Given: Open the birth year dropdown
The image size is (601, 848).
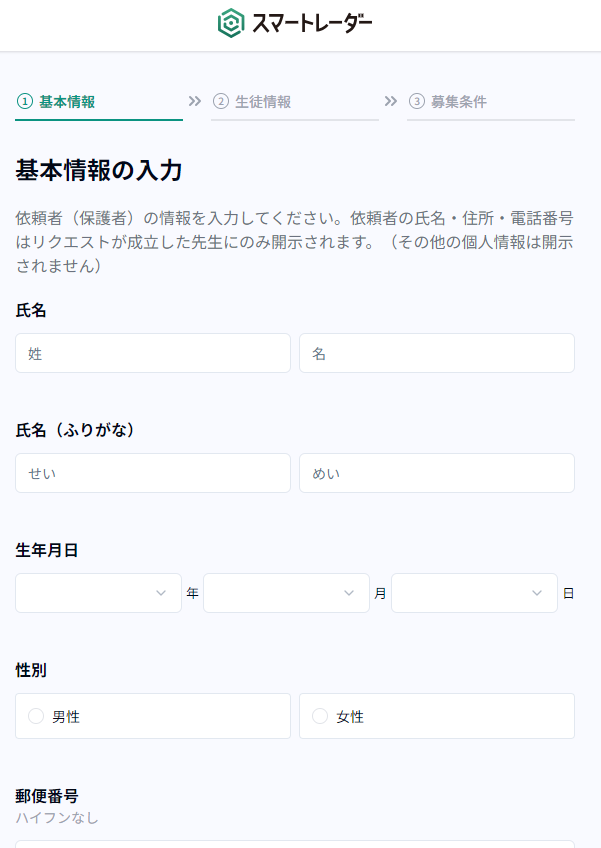Looking at the screenshot, I should 98,593.
